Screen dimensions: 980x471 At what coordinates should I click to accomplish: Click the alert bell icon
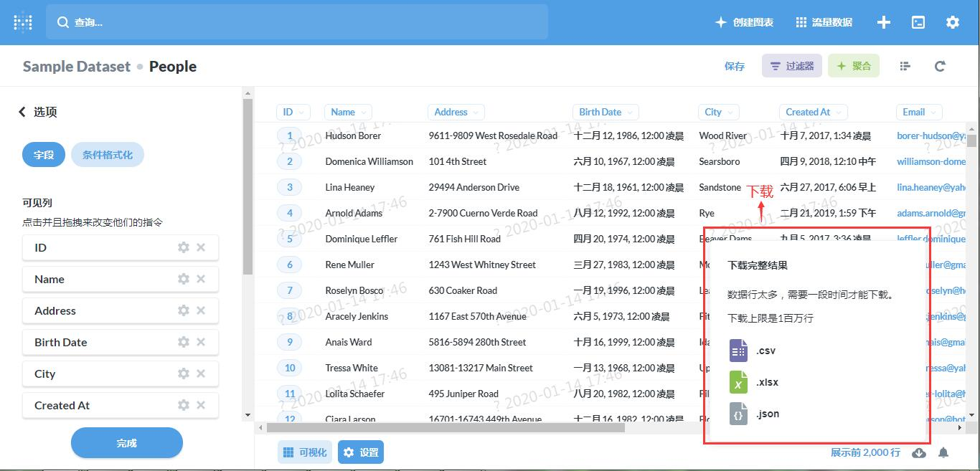[944, 452]
